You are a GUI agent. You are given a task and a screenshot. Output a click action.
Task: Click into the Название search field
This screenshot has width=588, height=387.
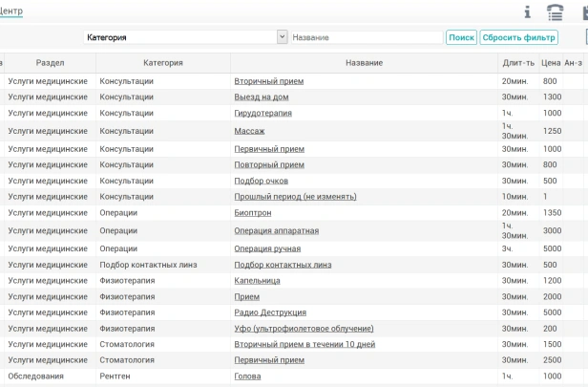click(366, 37)
